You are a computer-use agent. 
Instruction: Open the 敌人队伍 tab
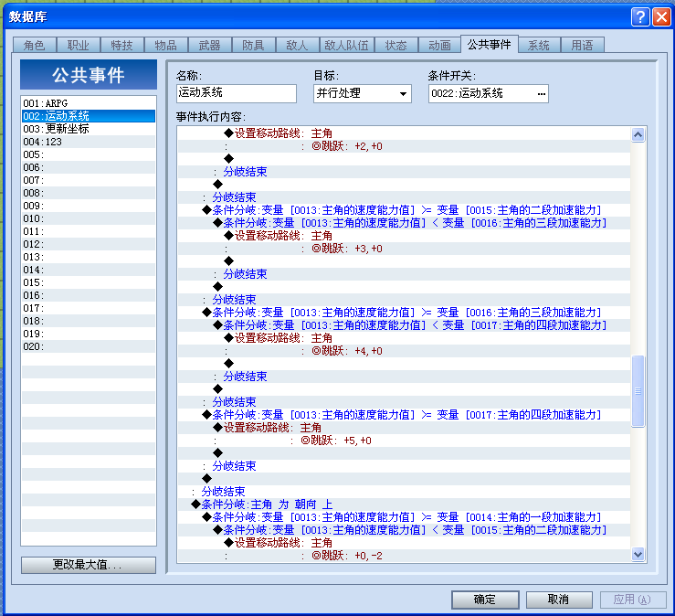pyautogui.click(x=346, y=45)
